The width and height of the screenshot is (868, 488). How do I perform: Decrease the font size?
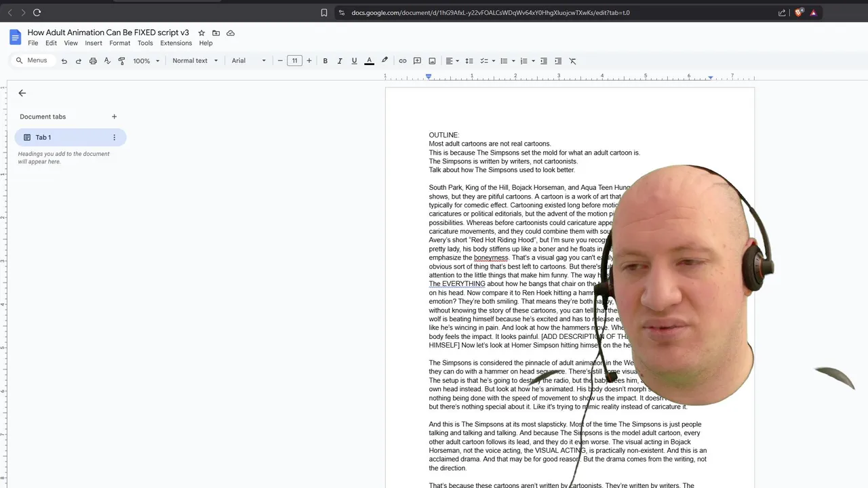pyautogui.click(x=280, y=61)
